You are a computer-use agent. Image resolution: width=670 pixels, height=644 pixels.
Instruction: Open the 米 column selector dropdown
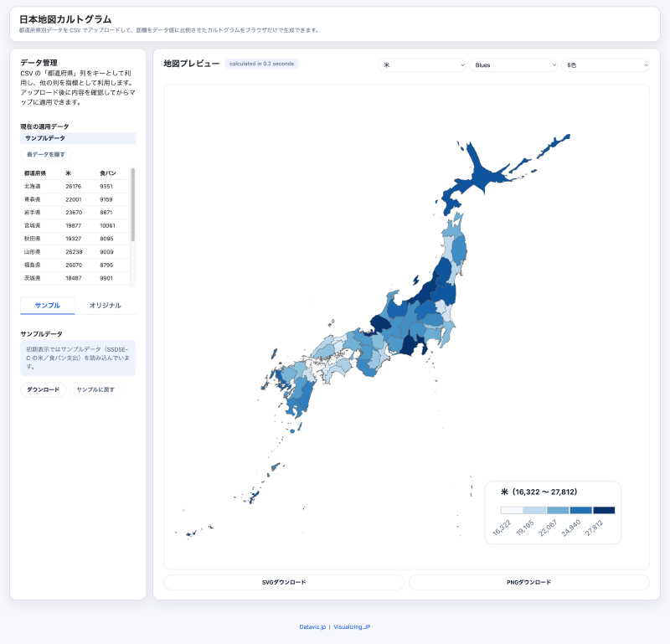[423, 64]
